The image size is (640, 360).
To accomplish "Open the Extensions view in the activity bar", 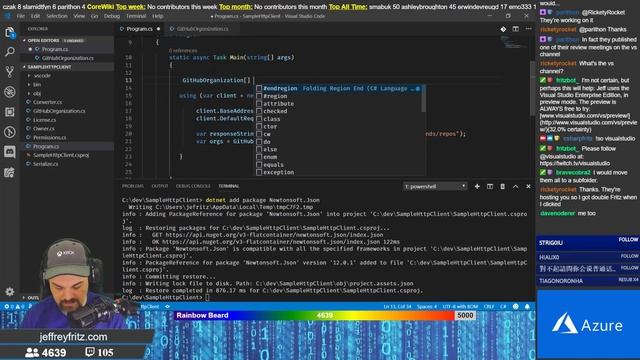I will point(10,112).
